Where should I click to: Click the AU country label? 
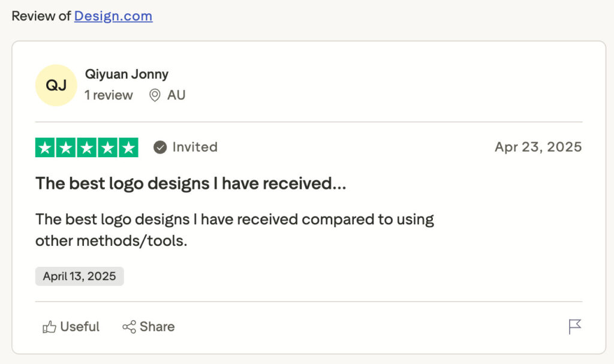coord(176,95)
